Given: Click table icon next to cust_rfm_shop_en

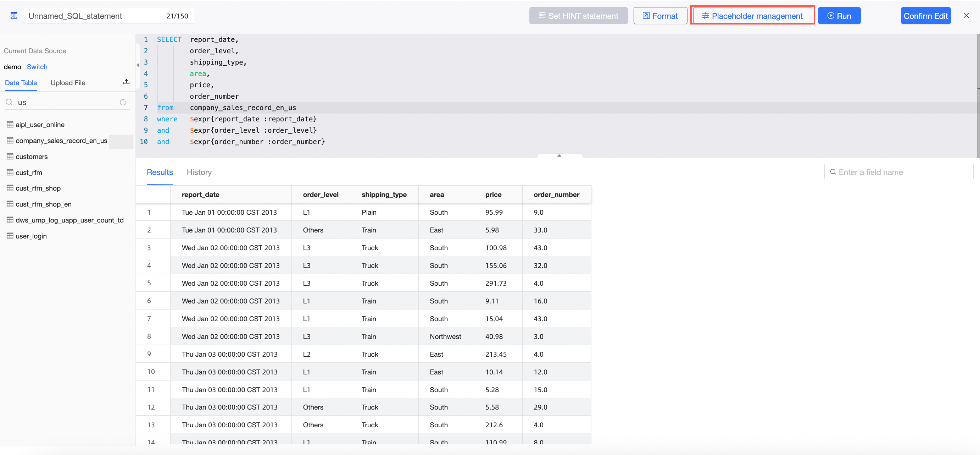Looking at the screenshot, I should pos(10,204).
